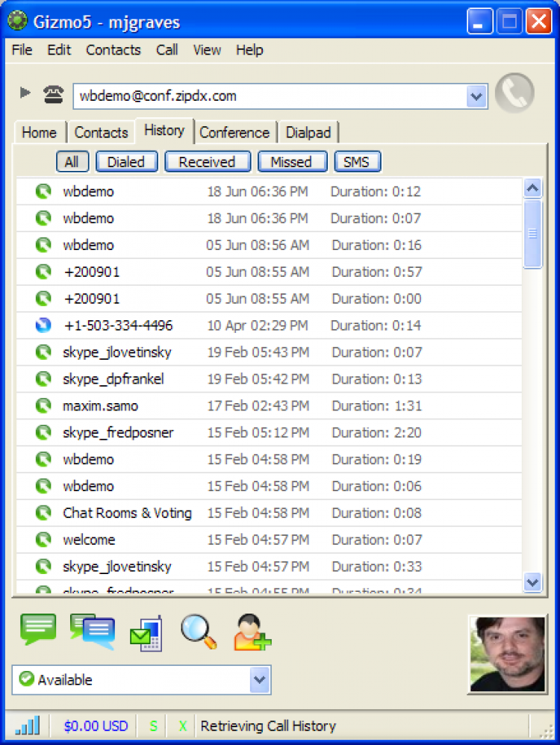This screenshot has width=560, height=745.
Task: Select the History tab
Action: [164, 130]
